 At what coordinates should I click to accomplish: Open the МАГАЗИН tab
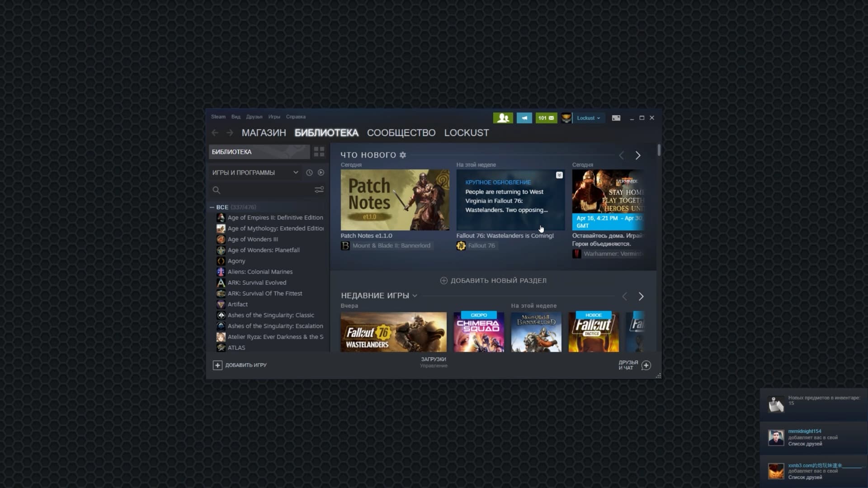[264, 133]
